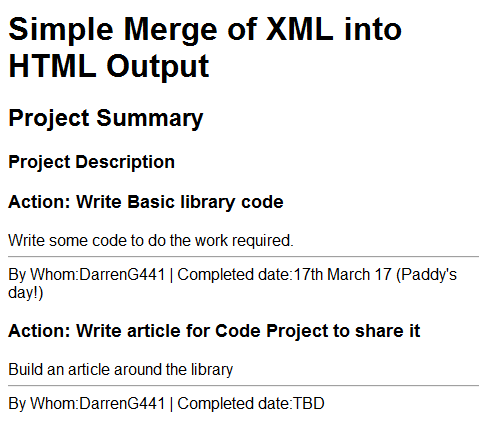This screenshot has height=437, width=479.
Task: Click the "Completed date:TBD" text
Action: pos(251,404)
